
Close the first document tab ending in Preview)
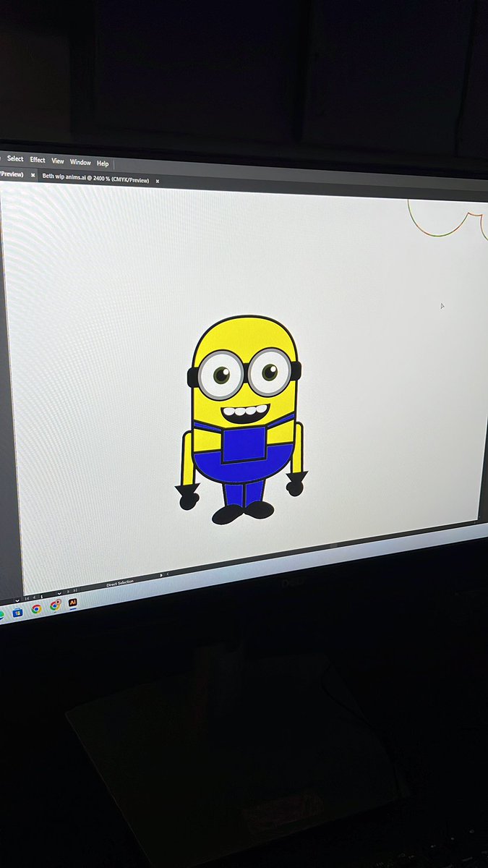click(x=33, y=175)
